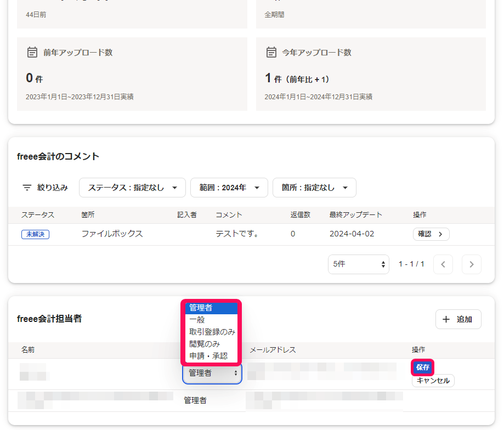Click the メールアドレス column header
The height and width of the screenshot is (430, 504).
273,350
